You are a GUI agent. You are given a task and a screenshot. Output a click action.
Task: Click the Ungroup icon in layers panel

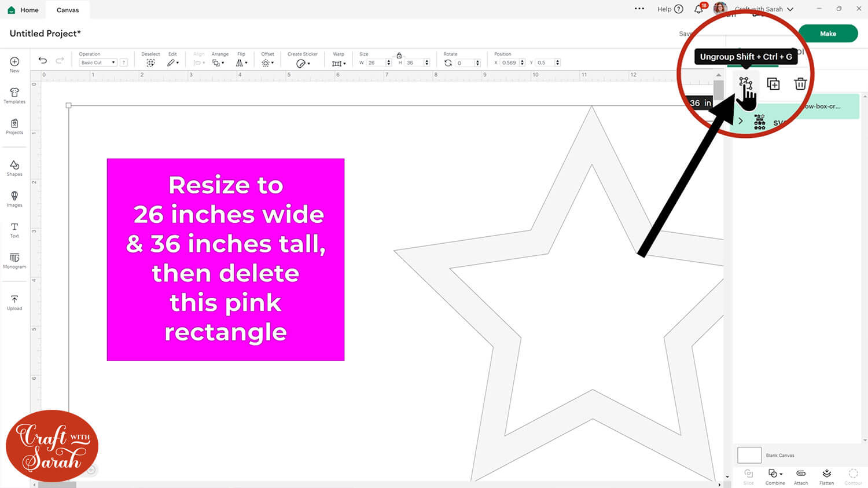click(x=745, y=83)
